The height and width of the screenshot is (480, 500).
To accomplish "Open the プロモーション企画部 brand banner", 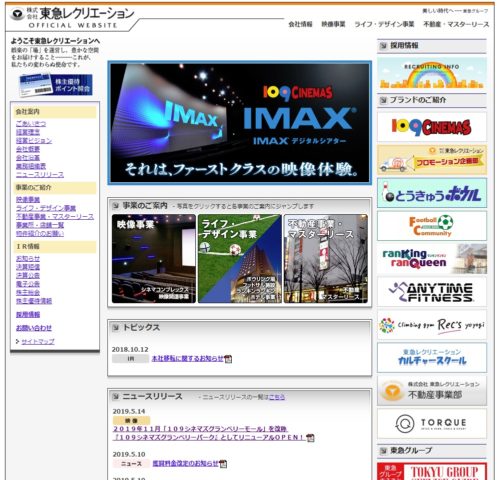I will 432,160.
